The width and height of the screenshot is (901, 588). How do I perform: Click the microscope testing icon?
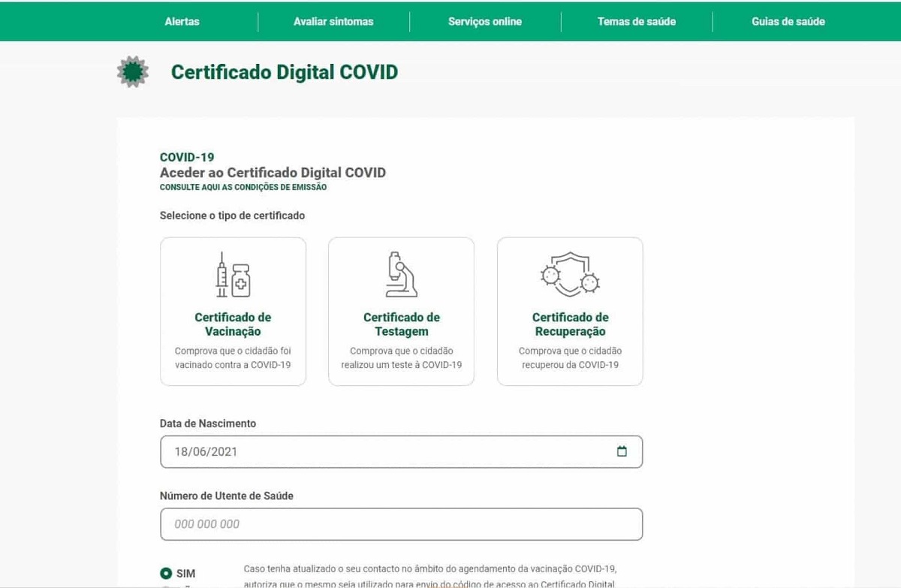(401, 275)
